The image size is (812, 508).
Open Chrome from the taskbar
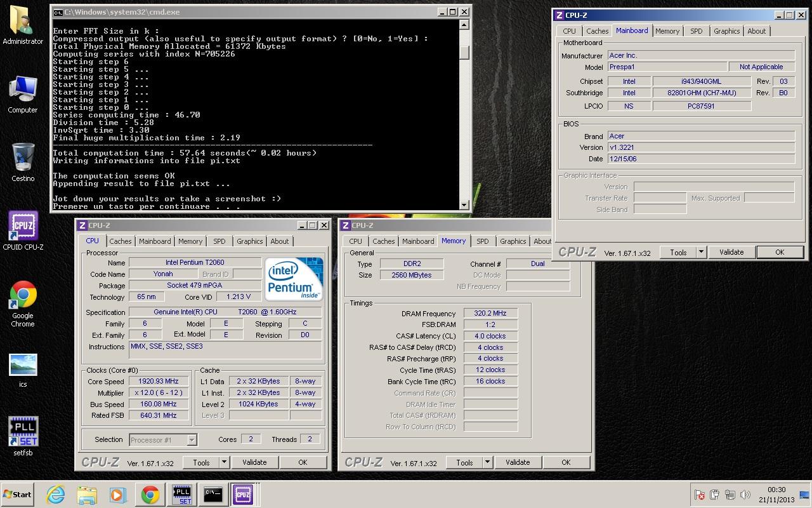(x=150, y=495)
